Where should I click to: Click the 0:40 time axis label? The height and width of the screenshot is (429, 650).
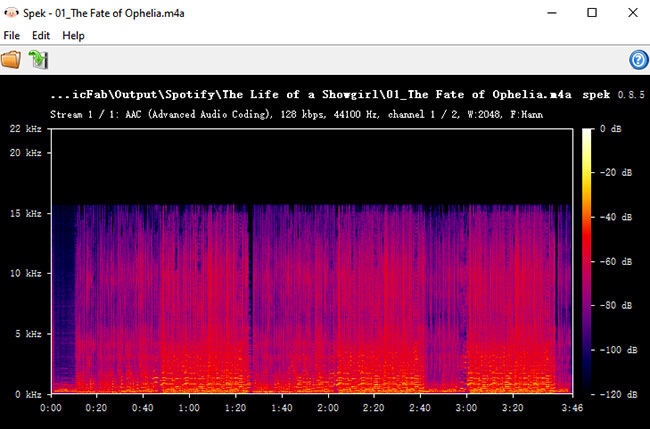tap(143, 408)
